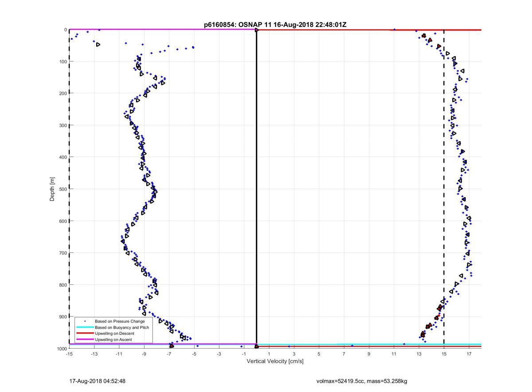Click the timestamp '17-Aug-2018 04:52:48'
Screen dimensions: 532x392
point(98,381)
